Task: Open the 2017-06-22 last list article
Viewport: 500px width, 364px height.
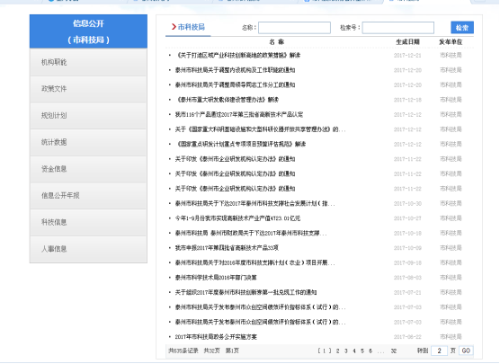Action: 216,337
